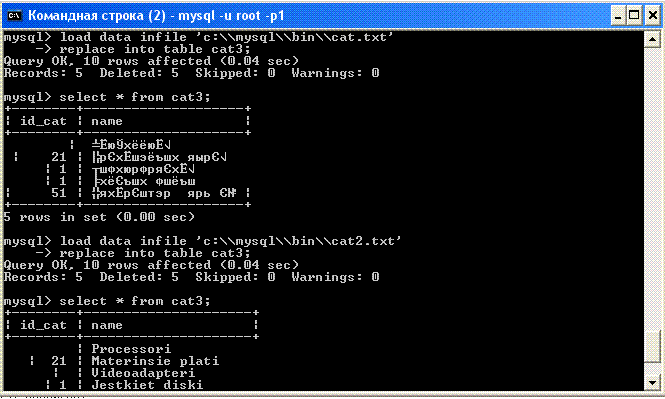The image size is (665, 399).
Task: Click the scrollbar up arrow
Action: pyautogui.click(x=651, y=39)
